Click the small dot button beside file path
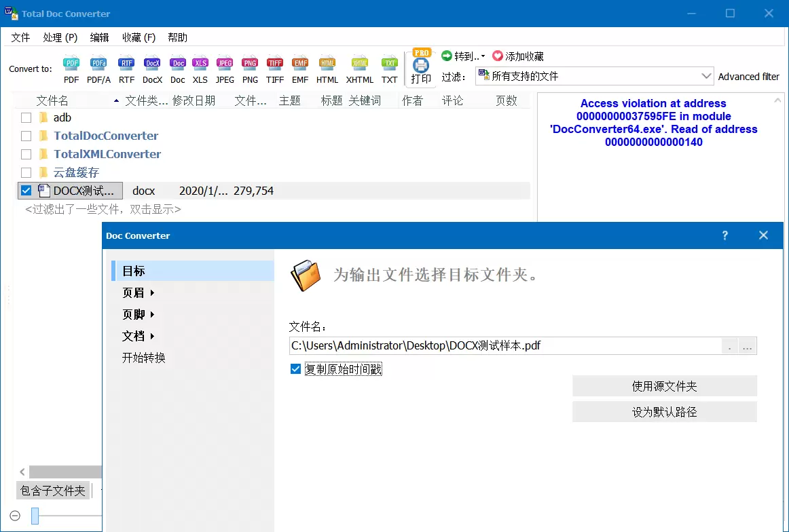This screenshot has height=532, width=789. click(730, 347)
